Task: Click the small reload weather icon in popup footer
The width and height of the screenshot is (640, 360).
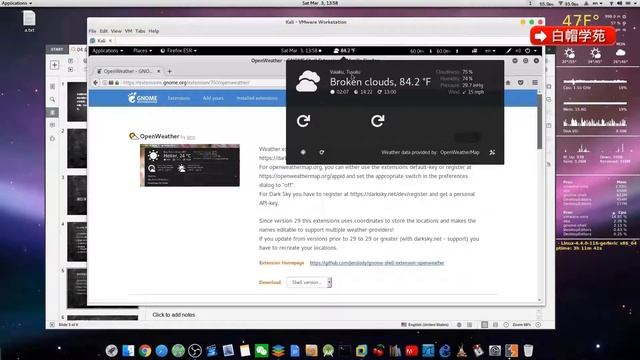Action: [322, 152]
